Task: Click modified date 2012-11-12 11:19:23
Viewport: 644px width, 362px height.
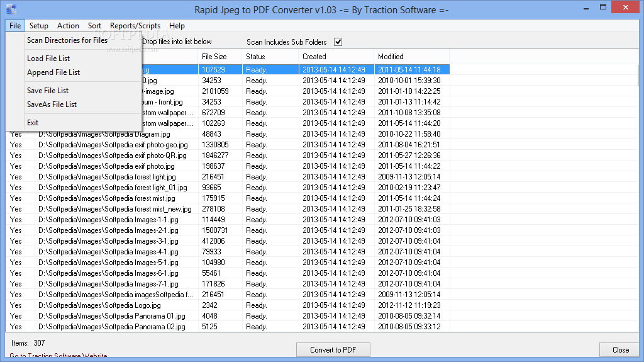Action: tap(409, 305)
